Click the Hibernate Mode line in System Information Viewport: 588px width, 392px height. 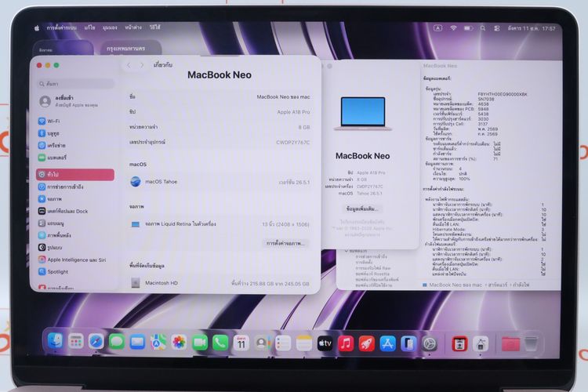click(449, 229)
